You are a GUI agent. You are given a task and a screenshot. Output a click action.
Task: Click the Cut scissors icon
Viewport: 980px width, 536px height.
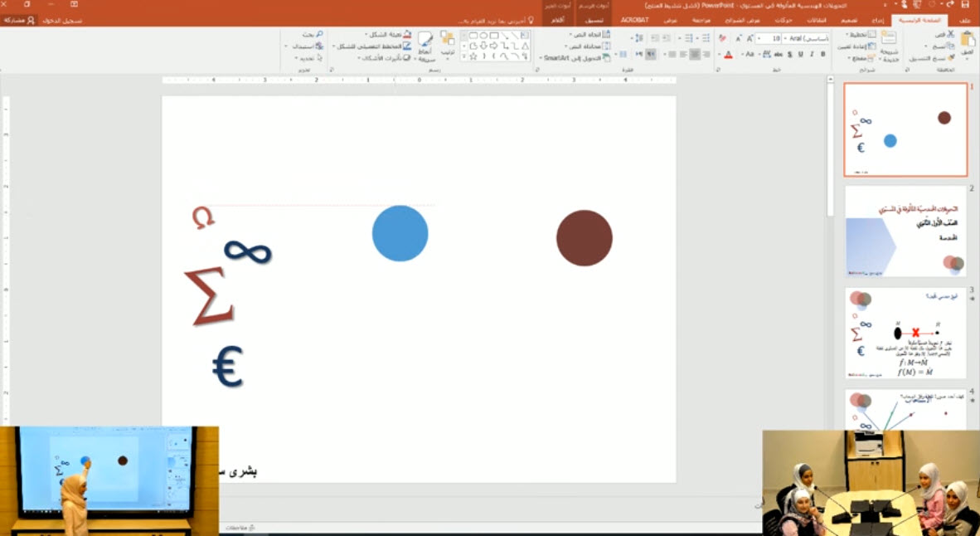[x=949, y=36]
